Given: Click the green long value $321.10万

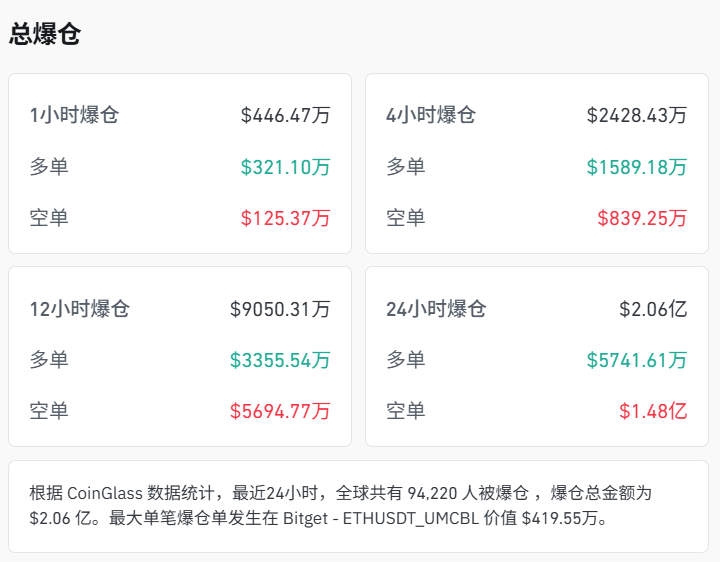Looking at the screenshot, I should click(x=285, y=167).
